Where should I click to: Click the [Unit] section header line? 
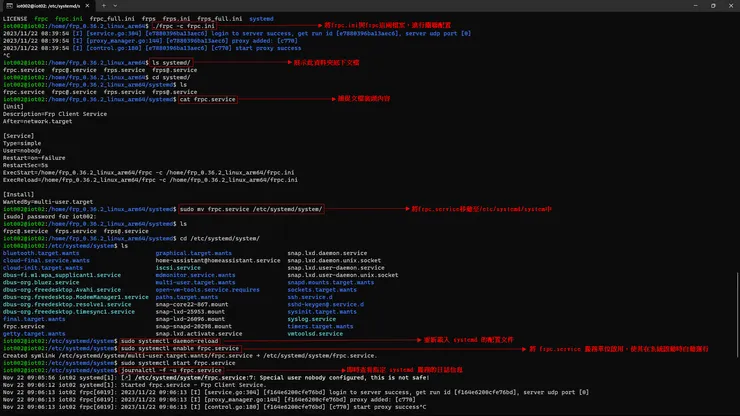point(13,107)
